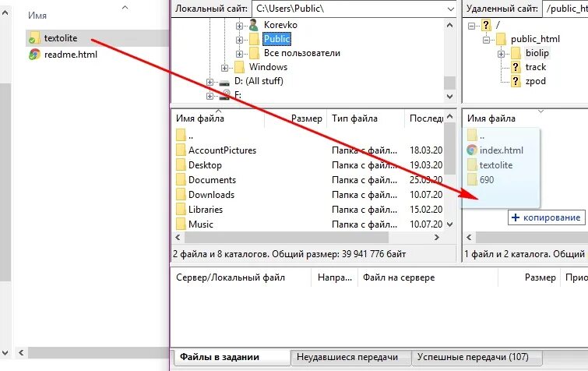Click the Все пользователи folder icon
Viewport: 588px width, 371px height.
pos(254,53)
